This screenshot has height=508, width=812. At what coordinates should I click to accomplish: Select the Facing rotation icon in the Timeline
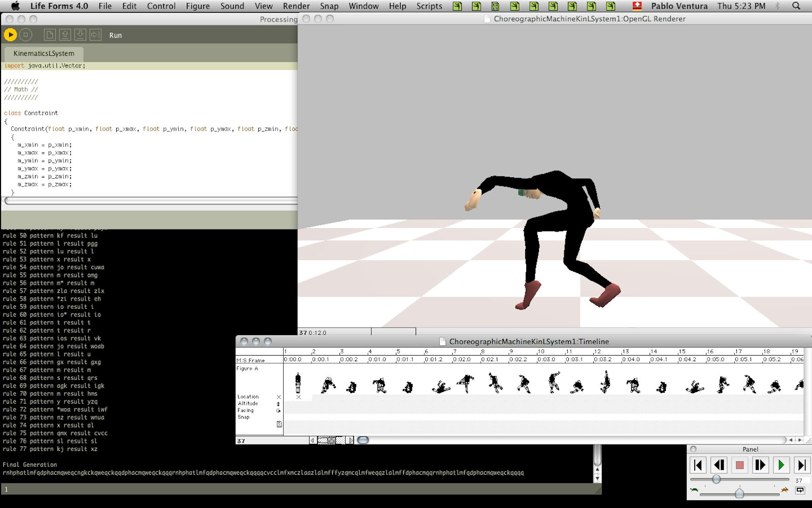[278, 410]
